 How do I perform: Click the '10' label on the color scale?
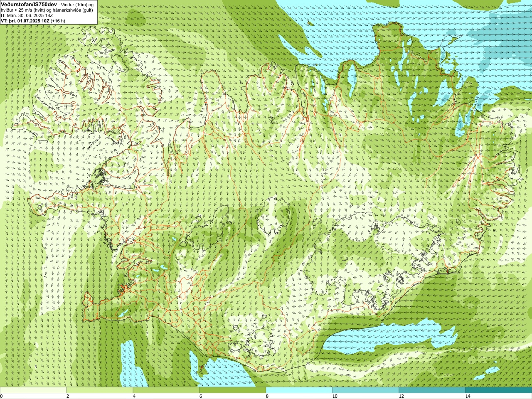pyautogui.click(x=335, y=396)
